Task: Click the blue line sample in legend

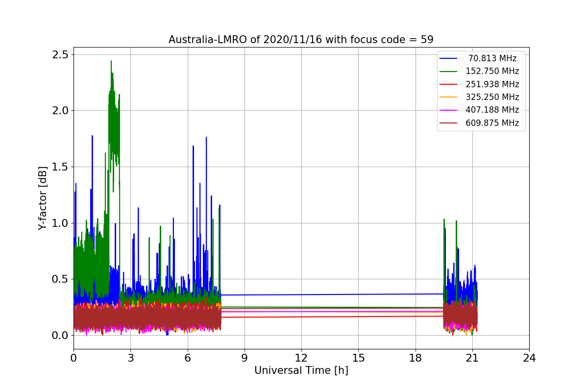Action: (449, 59)
